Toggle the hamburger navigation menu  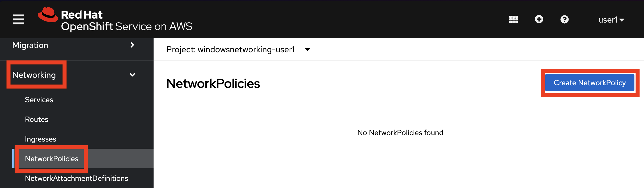(x=19, y=19)
